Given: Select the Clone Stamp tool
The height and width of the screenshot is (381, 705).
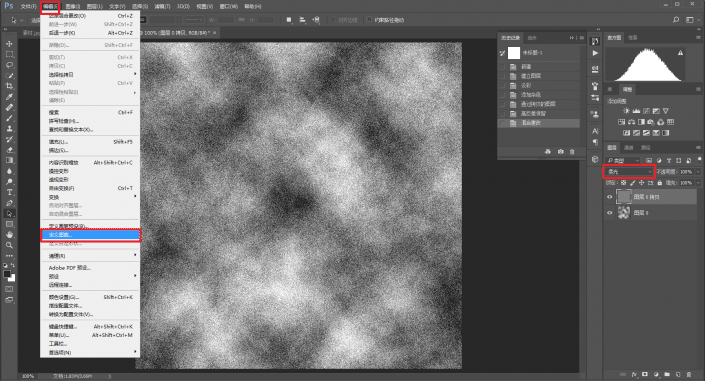Looking at the screenshot, I should (9, 129).
